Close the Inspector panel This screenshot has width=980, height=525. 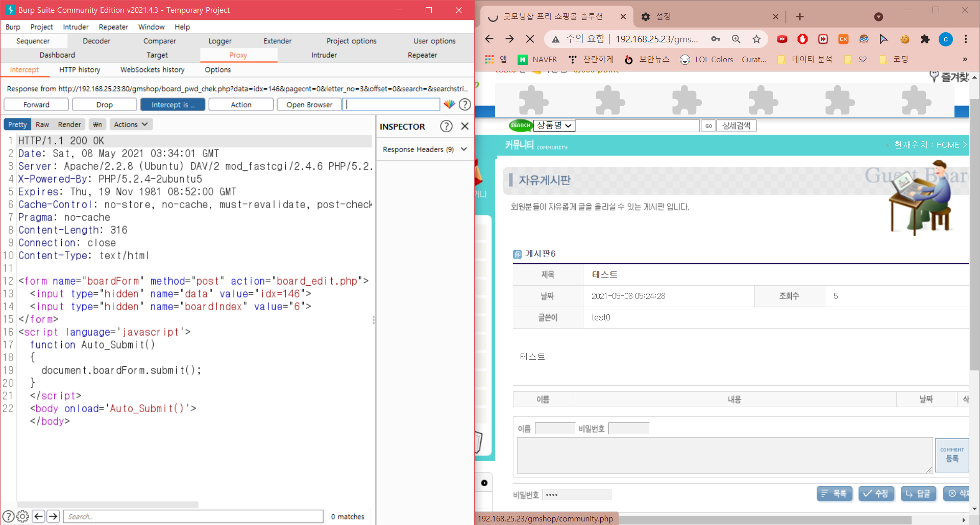tap(464, 126)
